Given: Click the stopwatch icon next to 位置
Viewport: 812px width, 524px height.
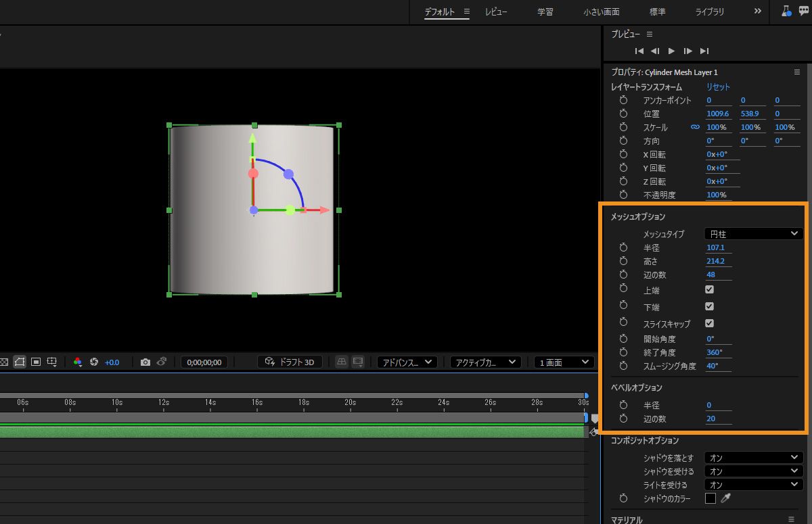Looking at the screenshot, I should click(x=623, y=114).
